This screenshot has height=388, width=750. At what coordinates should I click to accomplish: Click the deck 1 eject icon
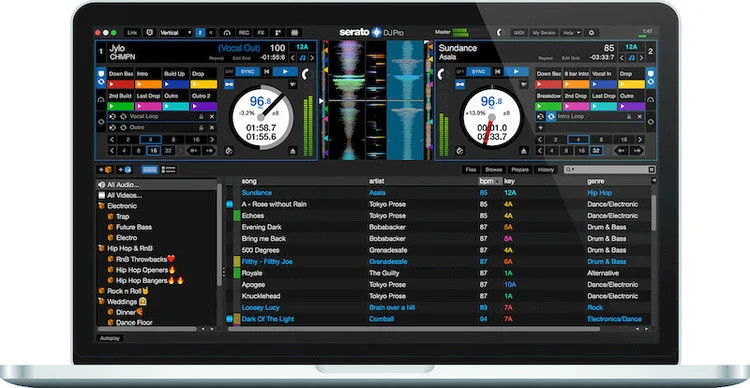click(293, 151)
